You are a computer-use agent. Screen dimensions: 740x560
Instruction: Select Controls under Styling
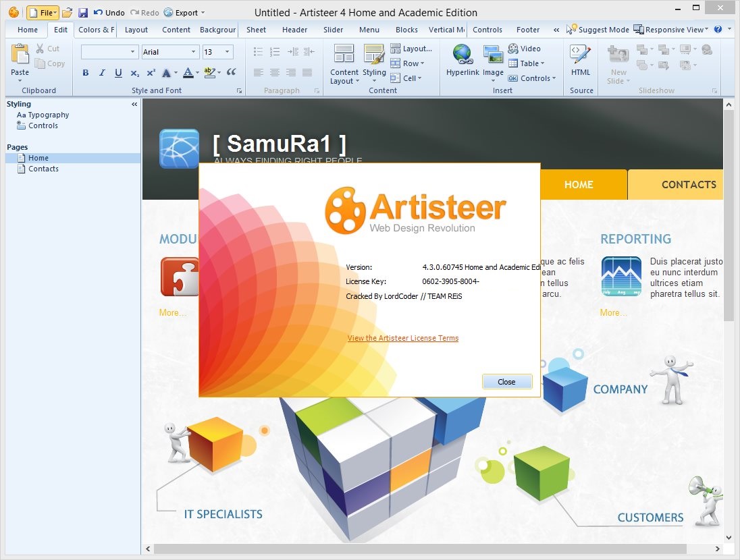tap(37, 125)
